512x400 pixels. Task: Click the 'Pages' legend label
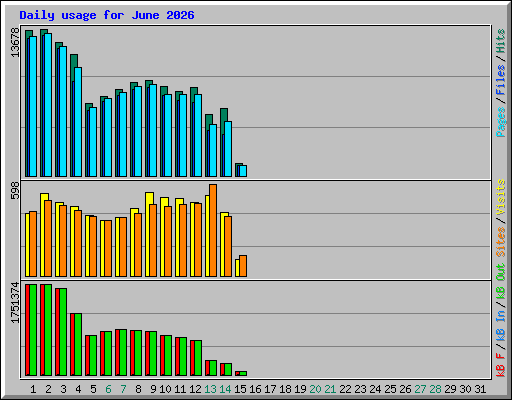click(x=500, y=122)
